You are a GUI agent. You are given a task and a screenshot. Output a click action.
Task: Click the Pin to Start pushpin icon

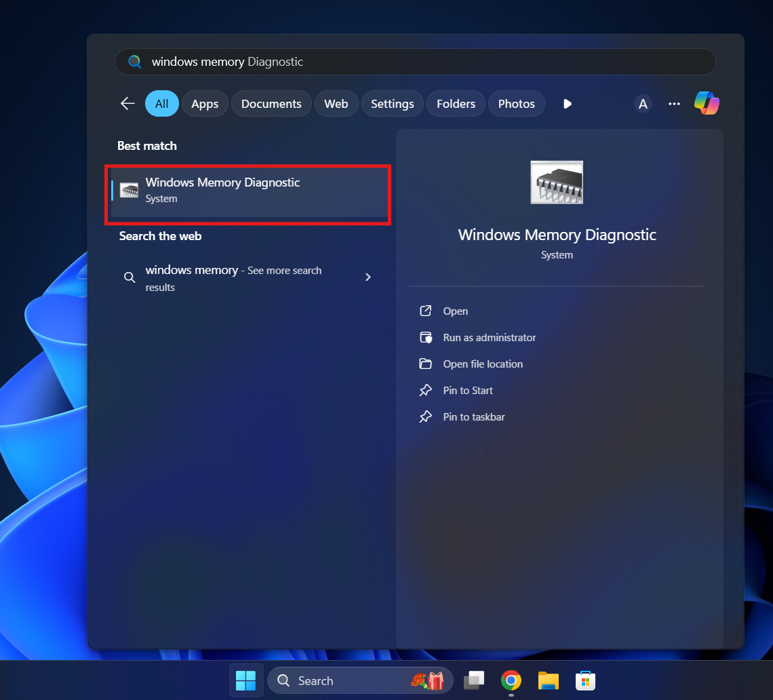coord(425,390)
